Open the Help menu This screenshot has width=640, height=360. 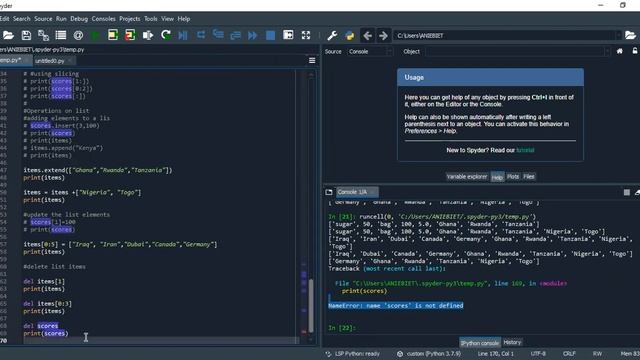point(184,19)
